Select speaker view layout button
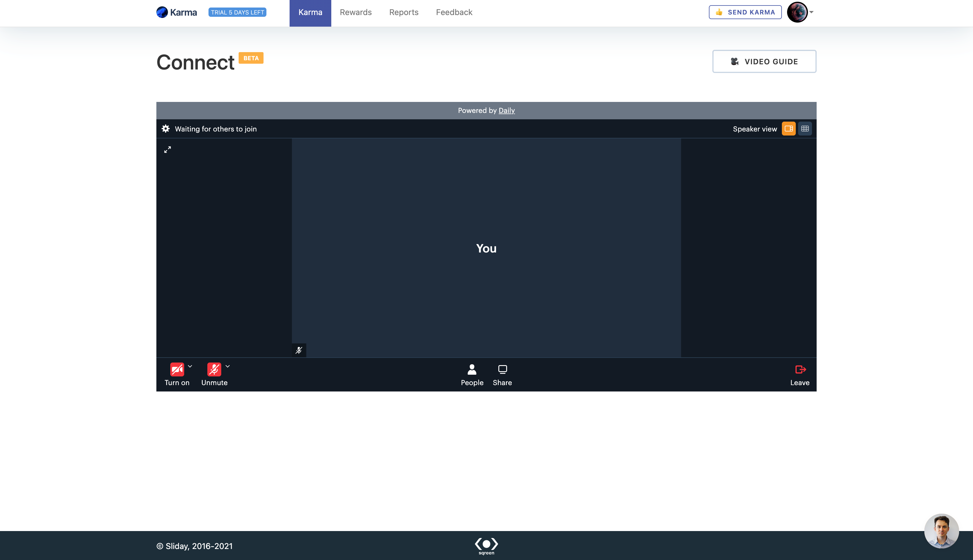Screen dimensions: 973x560 pyautogui.click(x=789, y=129)
